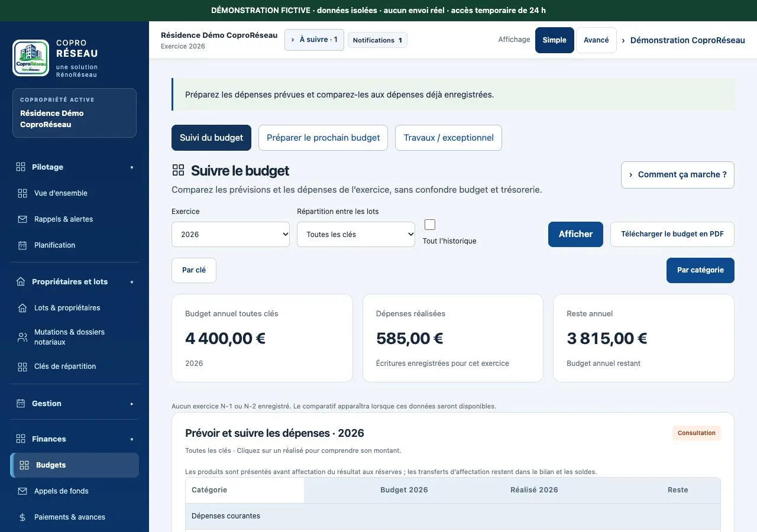
Task: Open the Démonstration CoproRéseau account menu
Action: 683,40
